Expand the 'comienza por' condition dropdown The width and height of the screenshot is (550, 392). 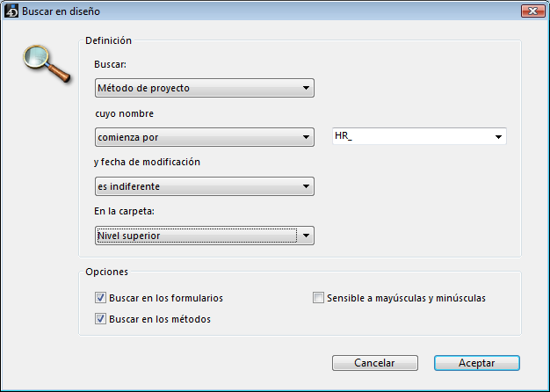pos(204,137)
